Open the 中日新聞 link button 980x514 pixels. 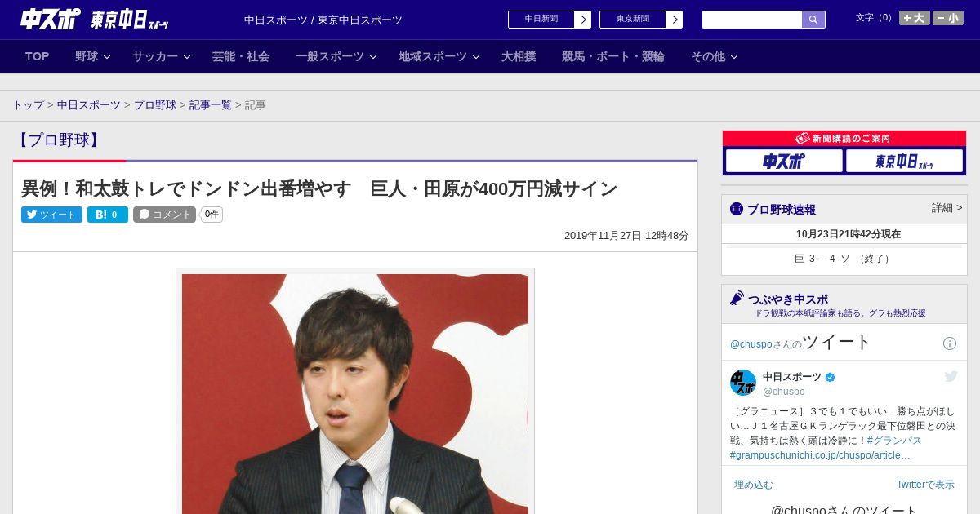click(x=541, y=20)
